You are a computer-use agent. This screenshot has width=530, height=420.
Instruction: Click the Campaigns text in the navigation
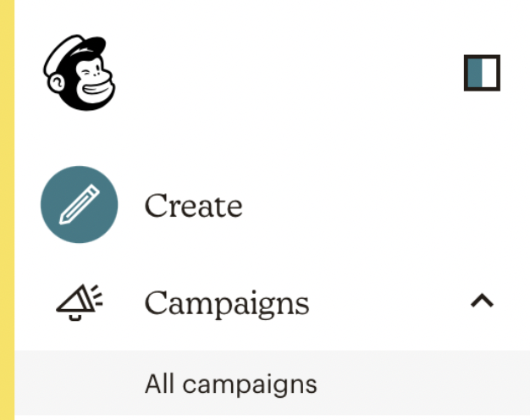click(226, 302)
